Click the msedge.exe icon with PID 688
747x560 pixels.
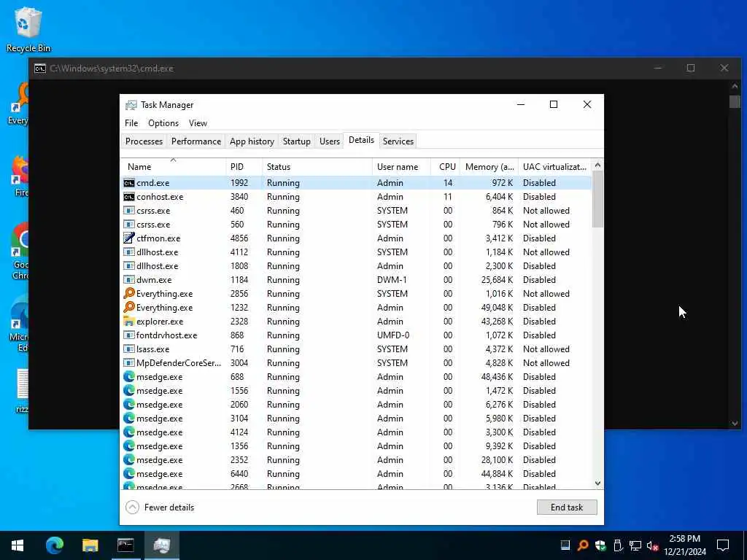pyautogui.click(x=128, y=377)
